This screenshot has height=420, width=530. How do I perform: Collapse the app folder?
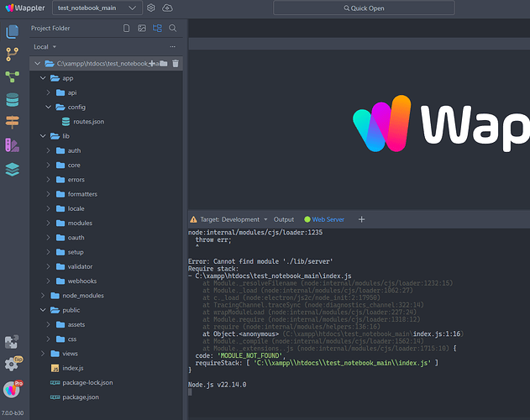point(43,78)
